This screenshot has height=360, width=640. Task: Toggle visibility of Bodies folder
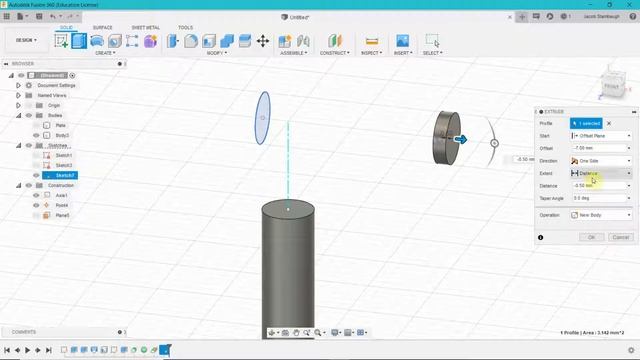pos(29,116)
